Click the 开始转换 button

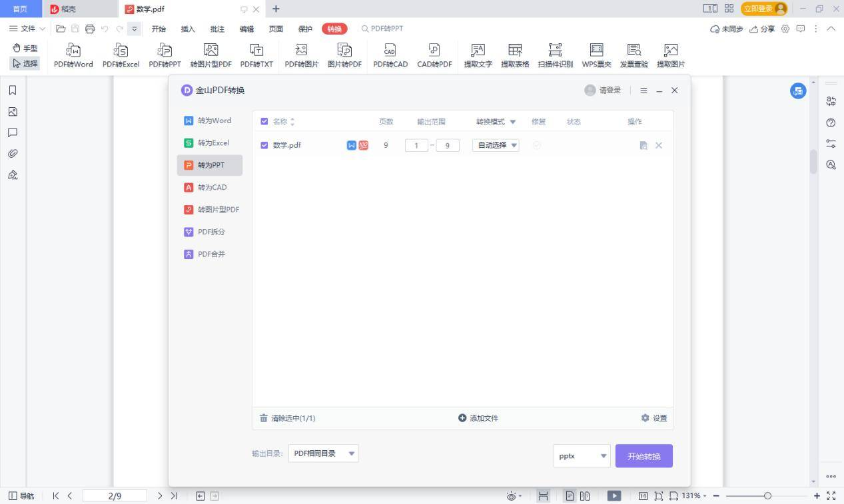pos(643,456)
